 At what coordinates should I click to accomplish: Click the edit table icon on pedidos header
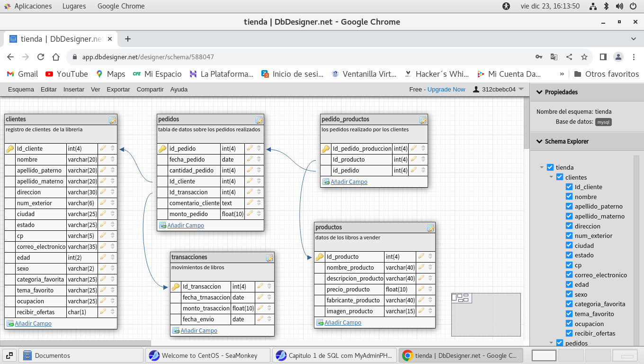259,120
